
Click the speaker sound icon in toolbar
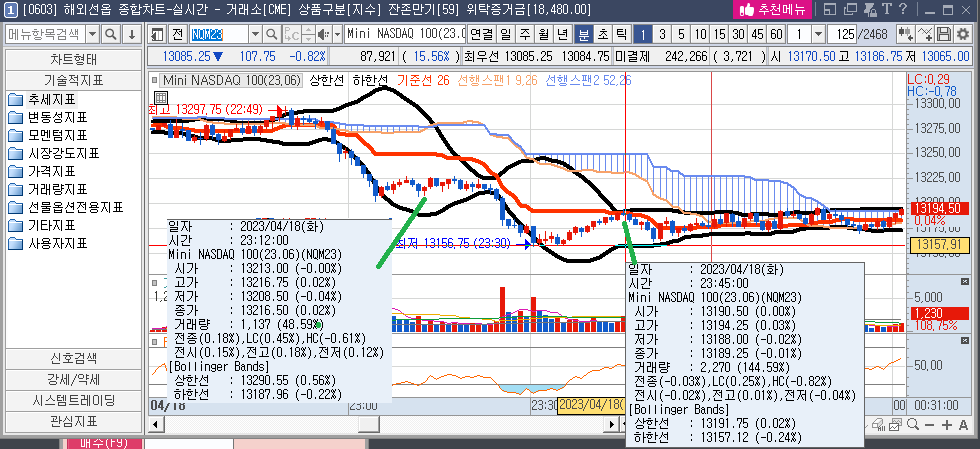click(323, 34)
